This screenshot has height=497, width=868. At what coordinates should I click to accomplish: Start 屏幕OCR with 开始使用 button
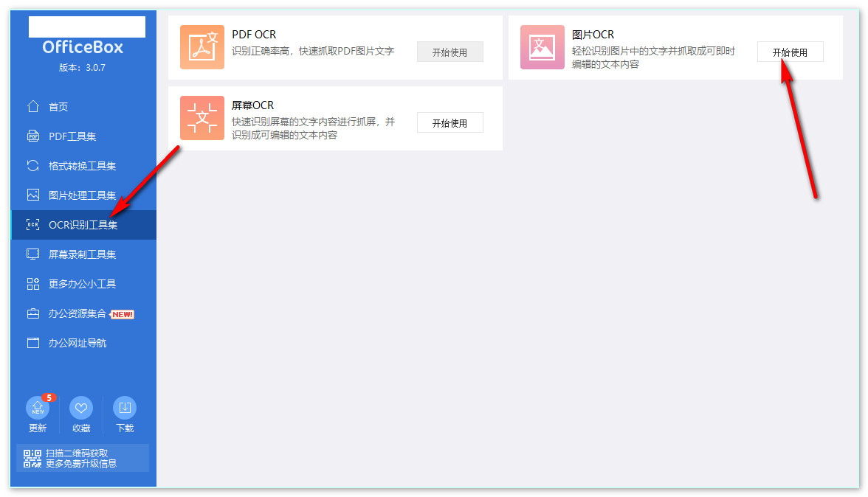(450, 122)
